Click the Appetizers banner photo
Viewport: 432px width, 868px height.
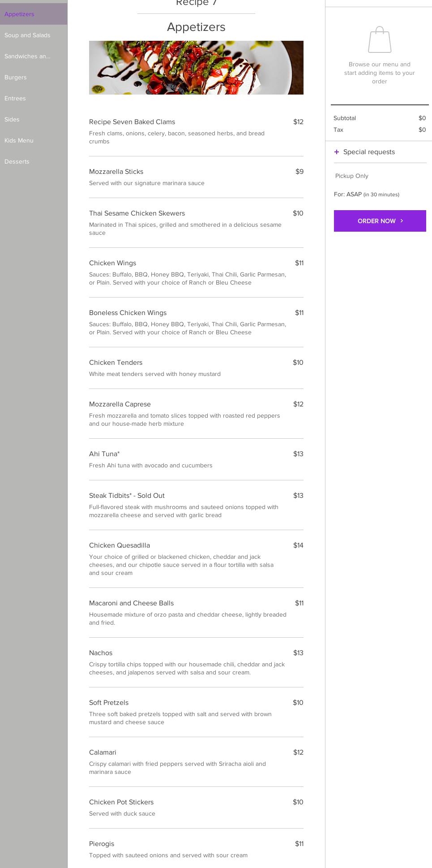(196, 68)
